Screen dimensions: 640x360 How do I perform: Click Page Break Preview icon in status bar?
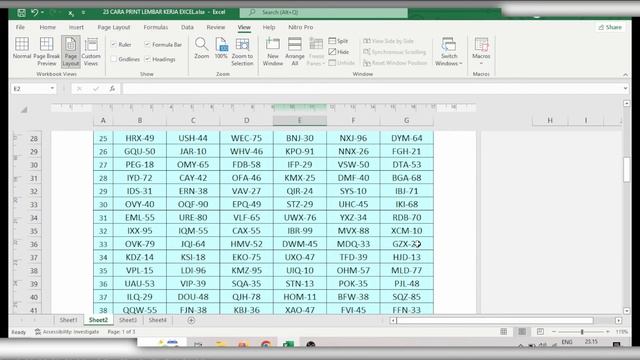tap(540, 332)
